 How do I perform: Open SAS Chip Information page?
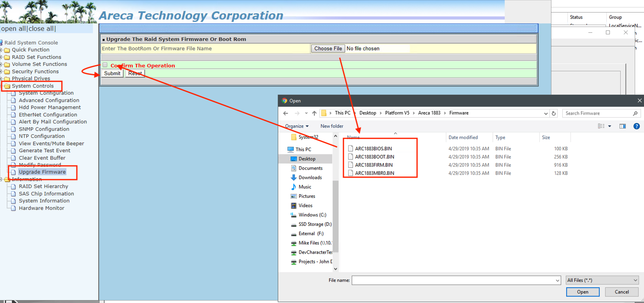tap(46, 194)
